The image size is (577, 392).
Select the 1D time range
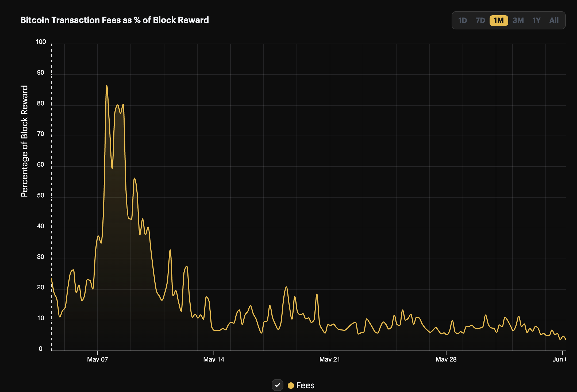pos(463,20)
